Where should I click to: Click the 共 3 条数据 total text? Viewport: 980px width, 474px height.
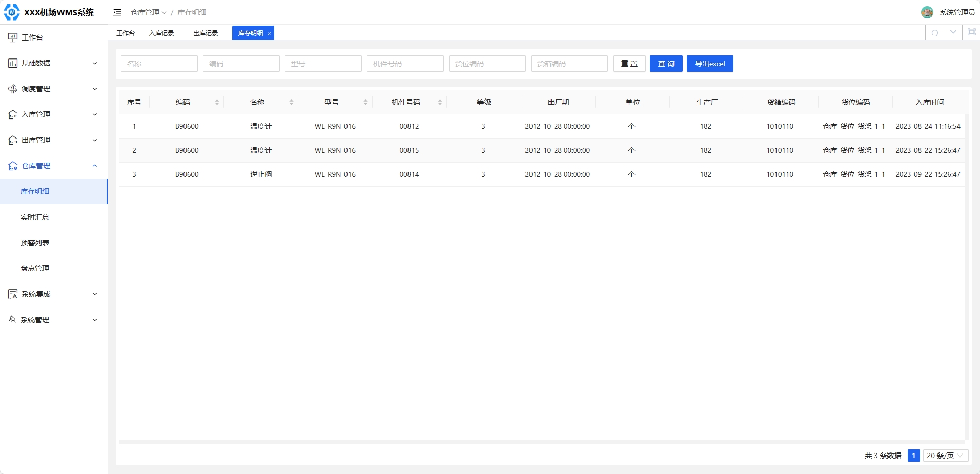click(883, 456)
